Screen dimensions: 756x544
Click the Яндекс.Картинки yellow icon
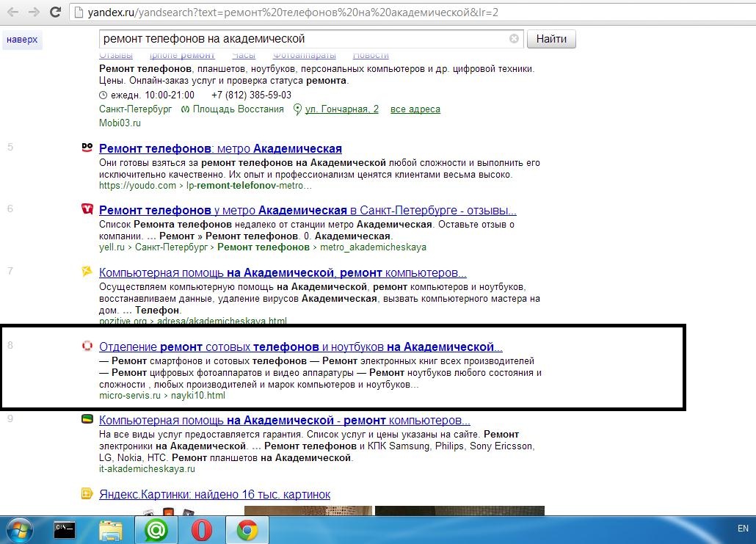(87, 493)
